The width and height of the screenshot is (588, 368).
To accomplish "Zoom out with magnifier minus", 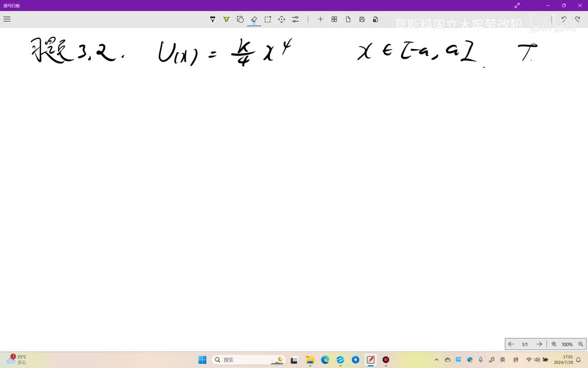I will click(x=580, y=344).
